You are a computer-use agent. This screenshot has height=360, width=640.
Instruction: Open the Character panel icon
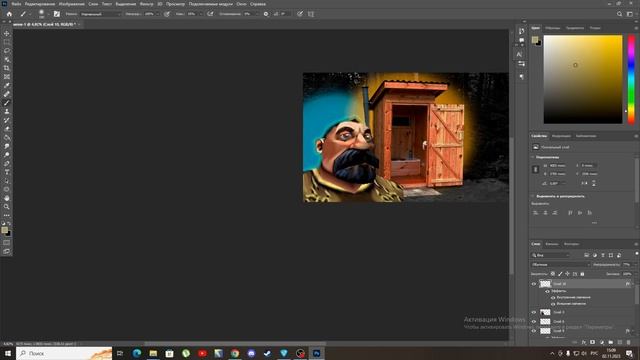[x=519, y=54]
